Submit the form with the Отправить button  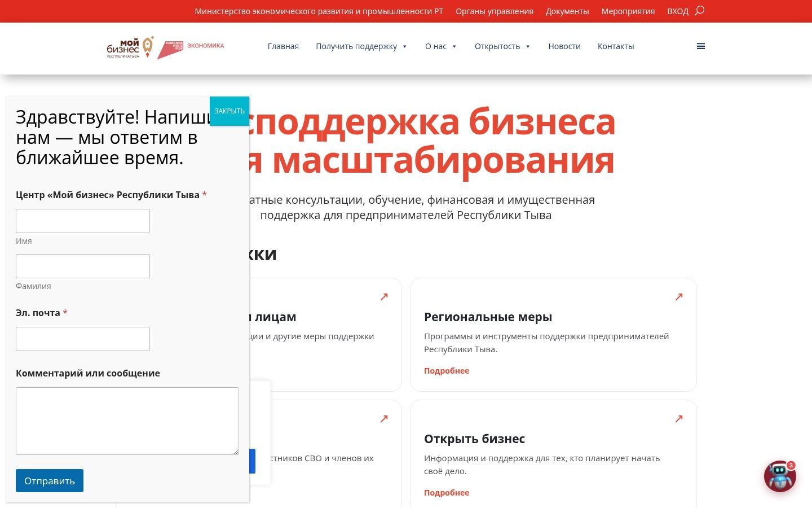[x=50, y=481]
